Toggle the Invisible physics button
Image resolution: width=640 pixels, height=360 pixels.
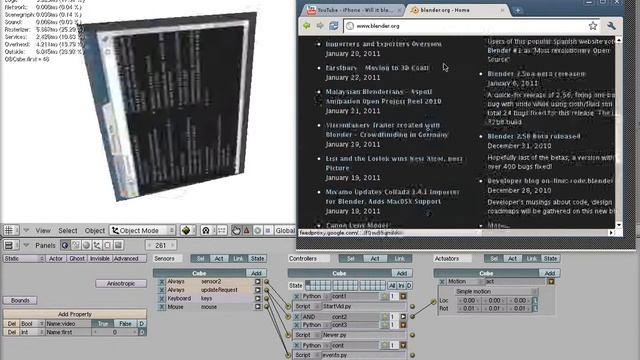100,258
